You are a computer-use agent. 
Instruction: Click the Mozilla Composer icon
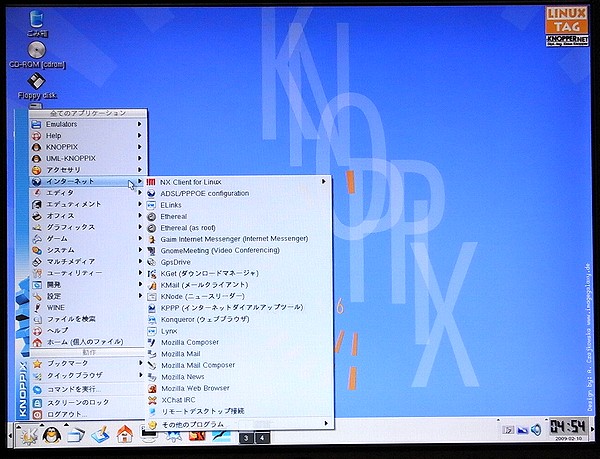152,342
